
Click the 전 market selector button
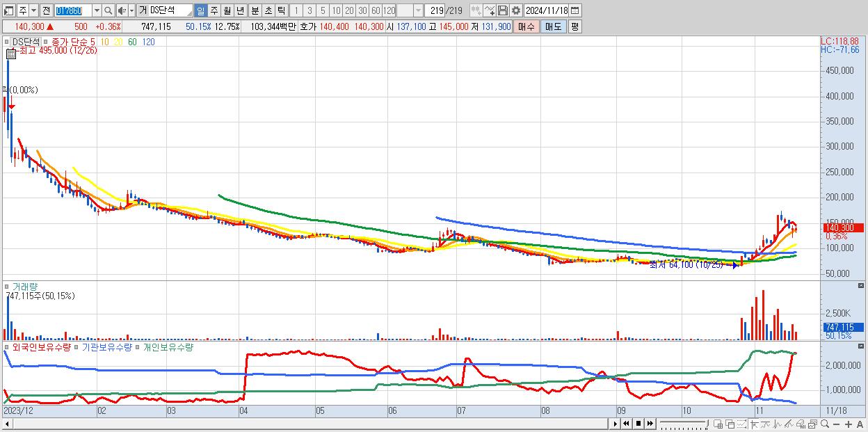tap(46, 10)
